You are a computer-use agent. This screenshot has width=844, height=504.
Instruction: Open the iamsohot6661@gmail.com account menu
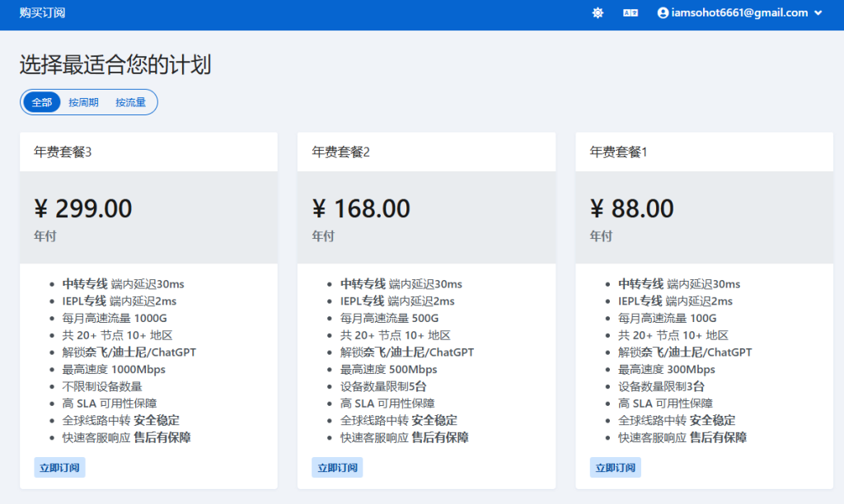(739, 13)
